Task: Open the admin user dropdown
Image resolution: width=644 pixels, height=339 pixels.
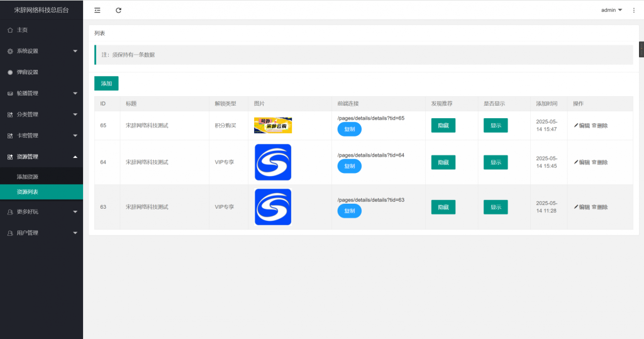Action: pyautogui.click(x=611, y=10)
